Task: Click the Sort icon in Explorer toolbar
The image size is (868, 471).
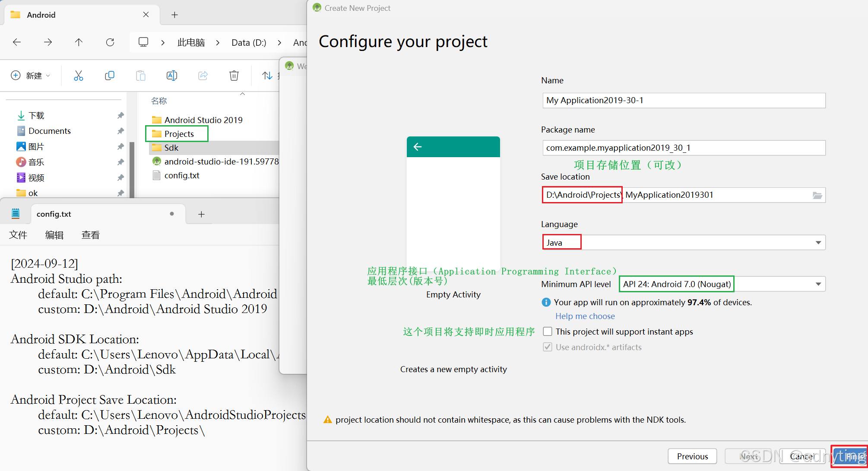Action: pyautogui.click(x=267, y=76)
